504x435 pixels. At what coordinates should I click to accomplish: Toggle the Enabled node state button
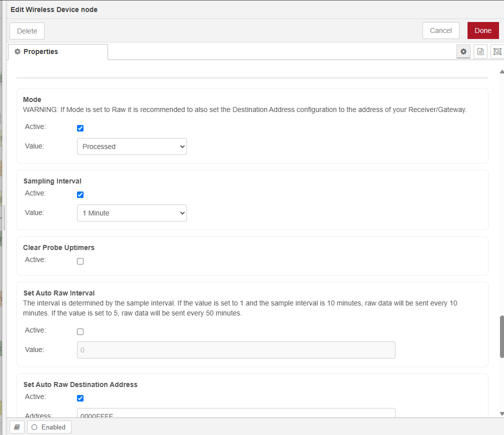(x=49, y=427)
